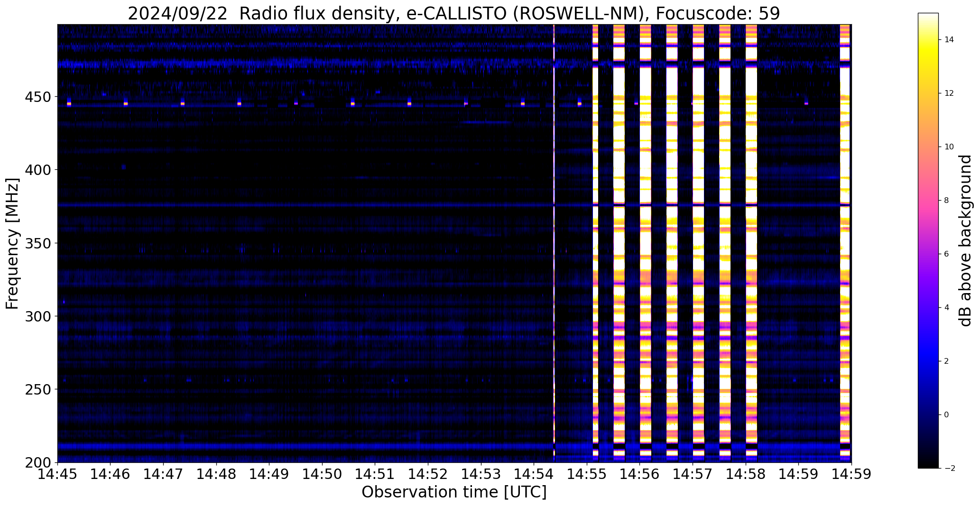This screenshot has height=506, width=980.
Task: Click the 'dB above background' colorbar label
Action: (965, 240)
